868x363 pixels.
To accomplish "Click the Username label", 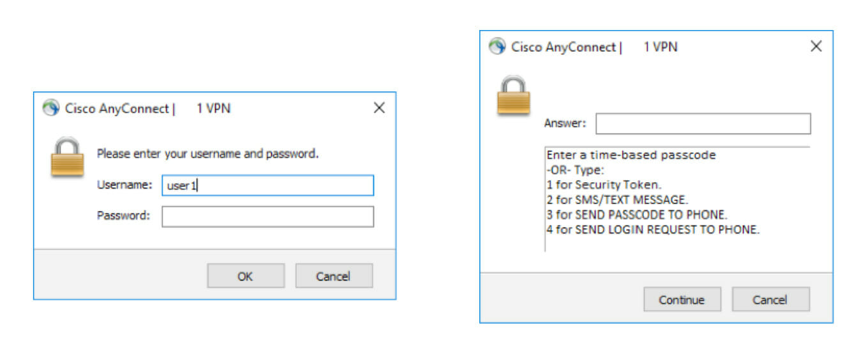I will (124, 185).
